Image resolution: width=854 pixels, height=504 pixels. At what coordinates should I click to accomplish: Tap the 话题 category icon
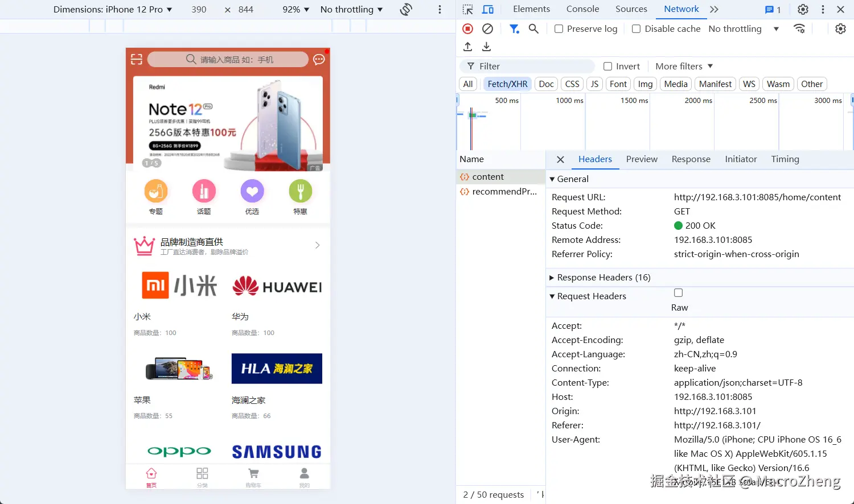(x=204, y=191)
